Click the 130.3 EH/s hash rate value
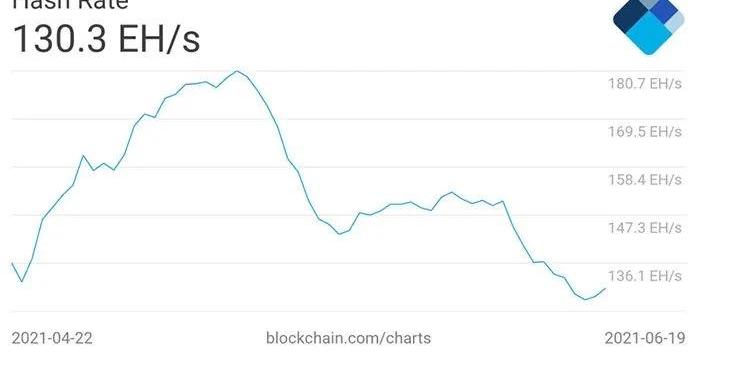Image resolution: width=750 pixels, height=368 pixels. pyautogui.click(x=106, y=39)
